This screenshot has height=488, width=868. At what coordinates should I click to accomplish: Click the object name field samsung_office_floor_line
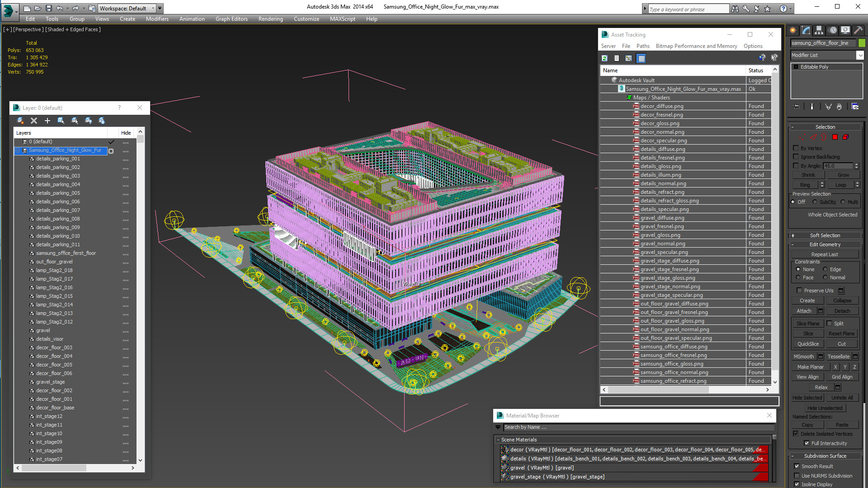coord(823,43)
